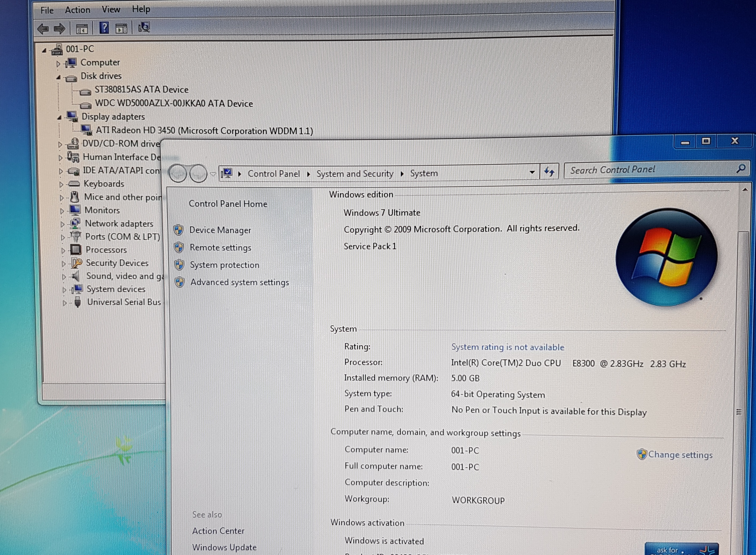
Task: Click the Scan for hardware changes icon
Action: [x=144, y=27]
